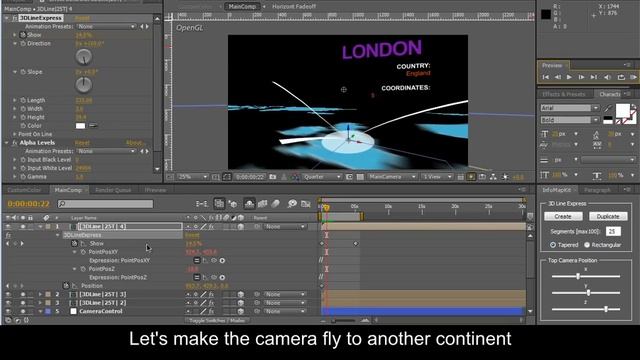The width and height of the screenshot is (640, 360).
Task: Expand the Length property
Action: pyautogui.click(x=15, y=100)
